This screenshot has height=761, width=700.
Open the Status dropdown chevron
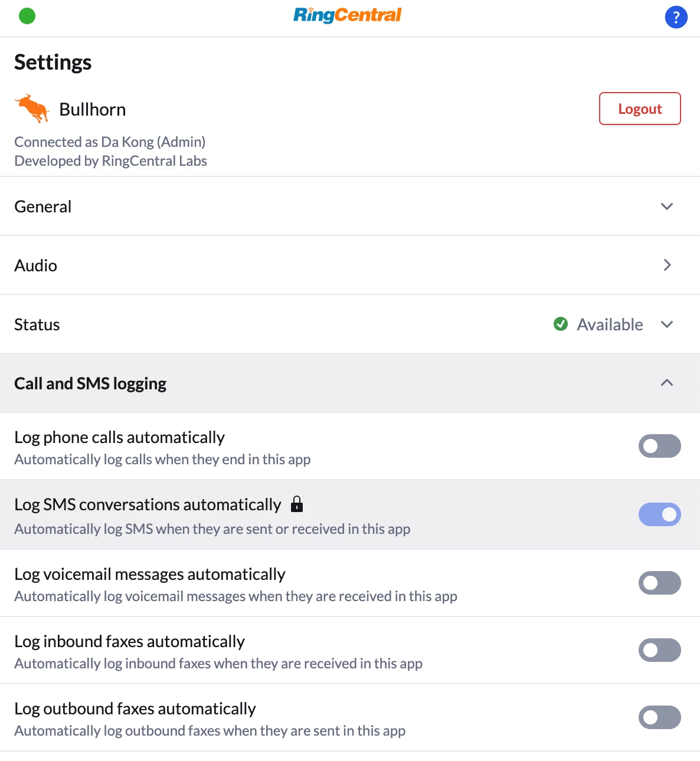tap(667, 324)
